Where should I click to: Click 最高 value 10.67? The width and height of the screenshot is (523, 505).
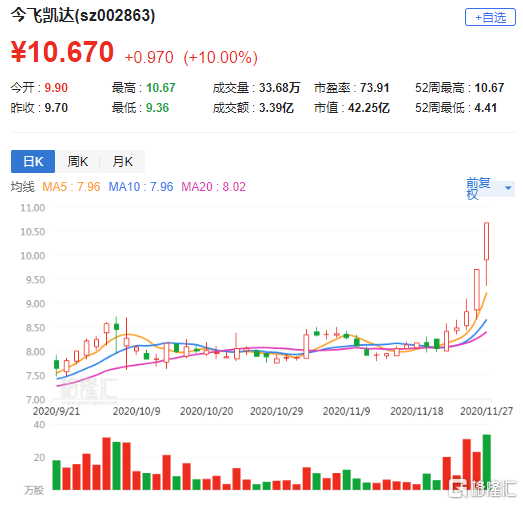tap(160, 88)
